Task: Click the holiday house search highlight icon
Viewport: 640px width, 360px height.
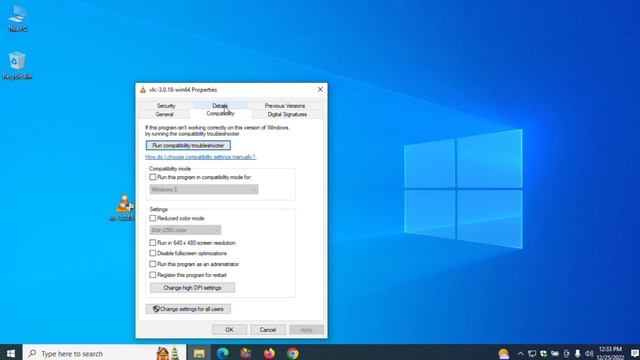Action: point(168,353)
